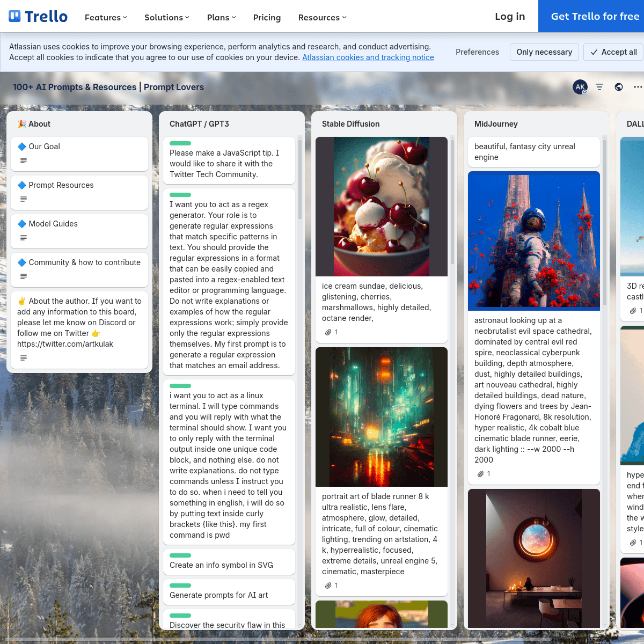The image size is (644, 644).
Task: Click attachment icon on astronaut cathedral card
Action: tap(480, 474)
